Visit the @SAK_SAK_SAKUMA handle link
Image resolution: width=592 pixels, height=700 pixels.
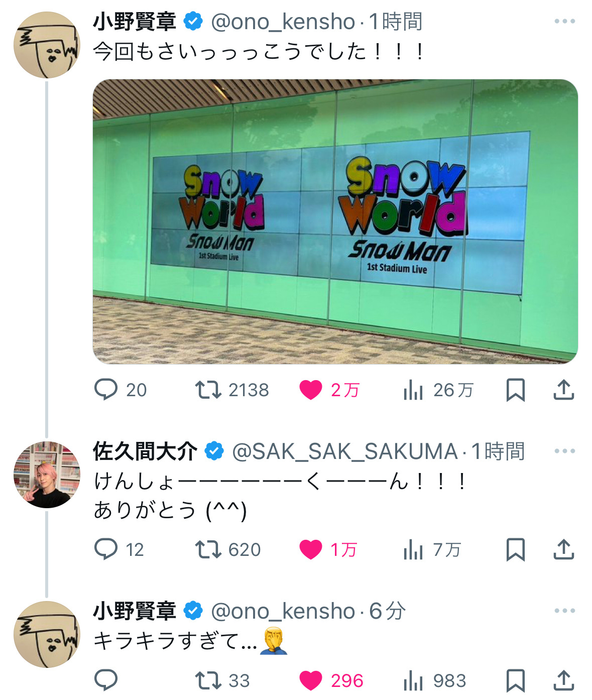[x=345, y=451]
